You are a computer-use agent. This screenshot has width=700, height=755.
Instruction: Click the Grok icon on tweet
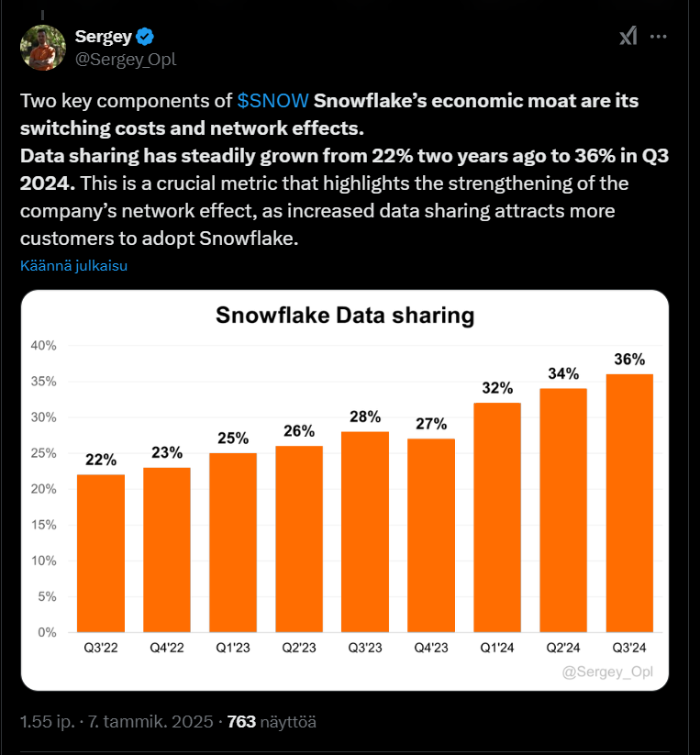point(628,36)
